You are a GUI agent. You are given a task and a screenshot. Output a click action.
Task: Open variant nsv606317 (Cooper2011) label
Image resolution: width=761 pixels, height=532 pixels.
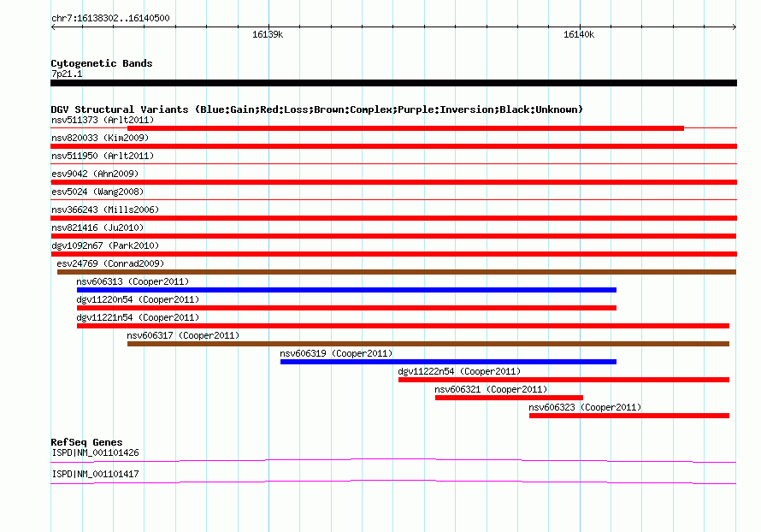pos(183,335)
